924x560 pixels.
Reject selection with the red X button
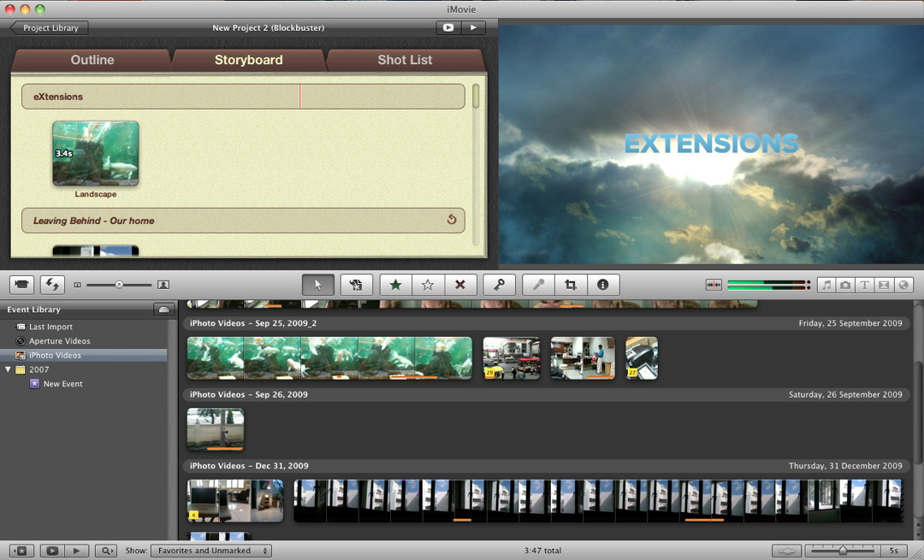click(x=460, y=285)
